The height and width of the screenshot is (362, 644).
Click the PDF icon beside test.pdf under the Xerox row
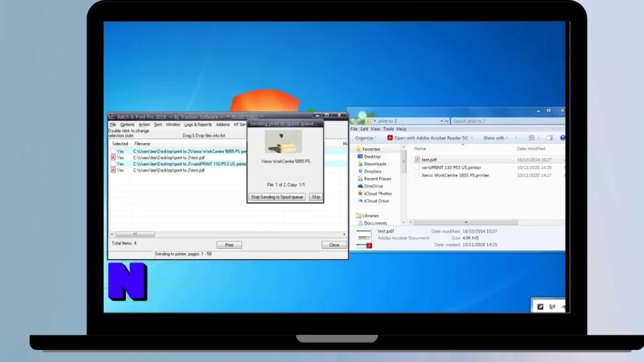[113, 158]
